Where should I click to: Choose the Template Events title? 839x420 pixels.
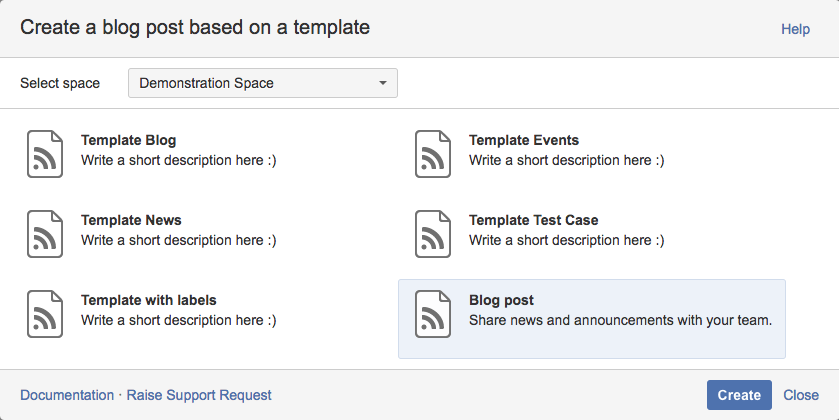coord(523,141)
